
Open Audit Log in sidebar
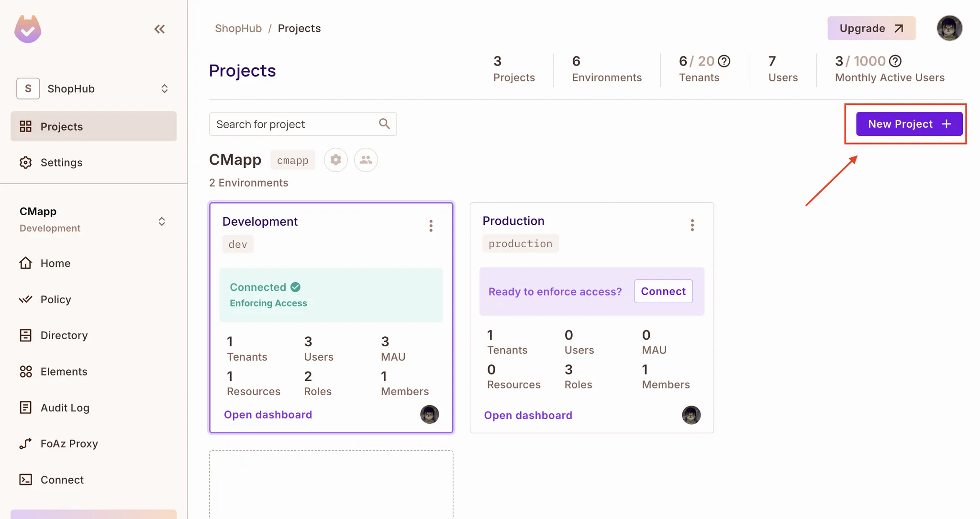65,408
